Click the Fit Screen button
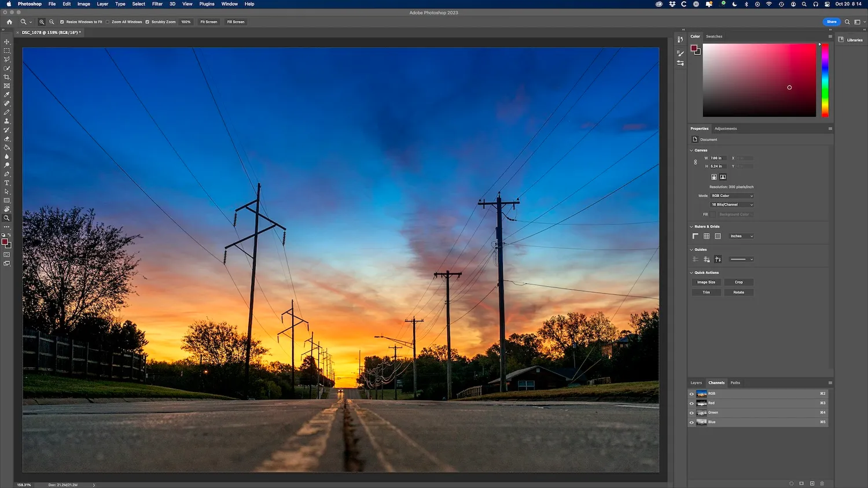 click(x=209, y=22)
